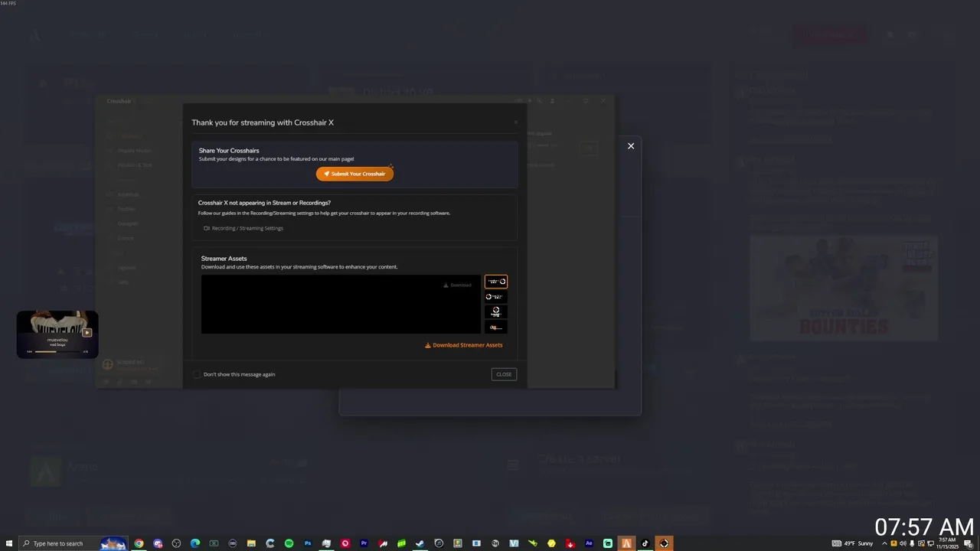Click the black streamer asset preview area
Screen dimensions: 980x551
click(x=341, y=305)
